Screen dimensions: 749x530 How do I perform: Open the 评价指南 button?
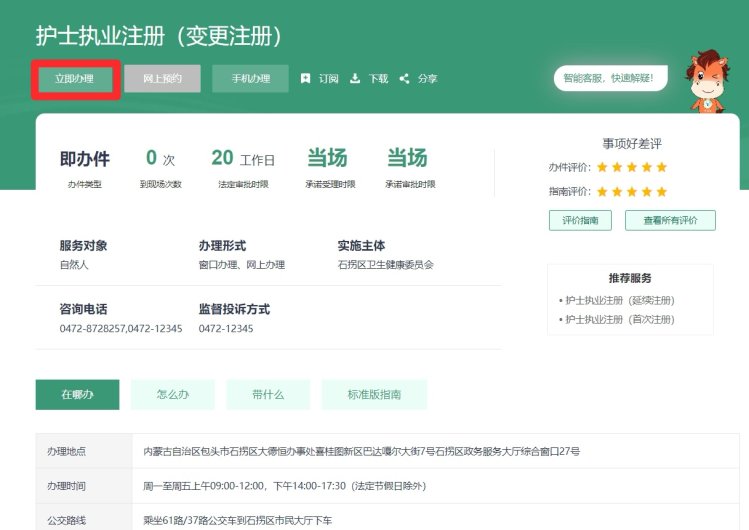[x=580, y=220]
